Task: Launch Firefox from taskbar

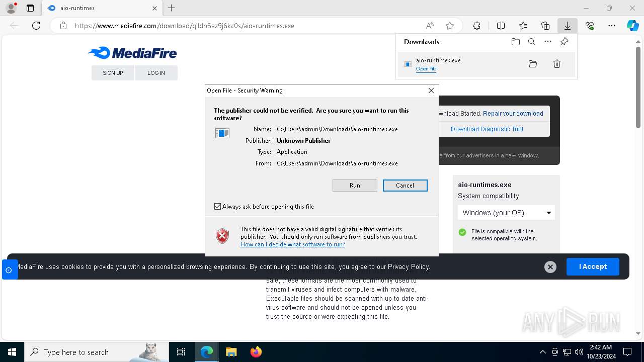Action: [256, 352]
